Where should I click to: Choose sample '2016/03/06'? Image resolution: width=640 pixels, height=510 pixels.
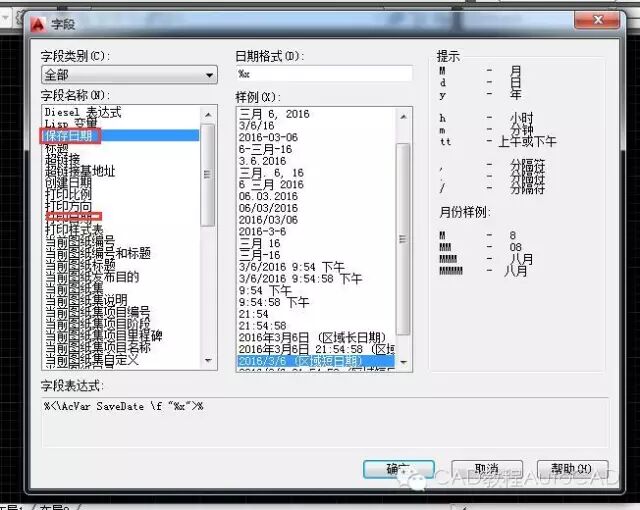click(x=268, y=220)
